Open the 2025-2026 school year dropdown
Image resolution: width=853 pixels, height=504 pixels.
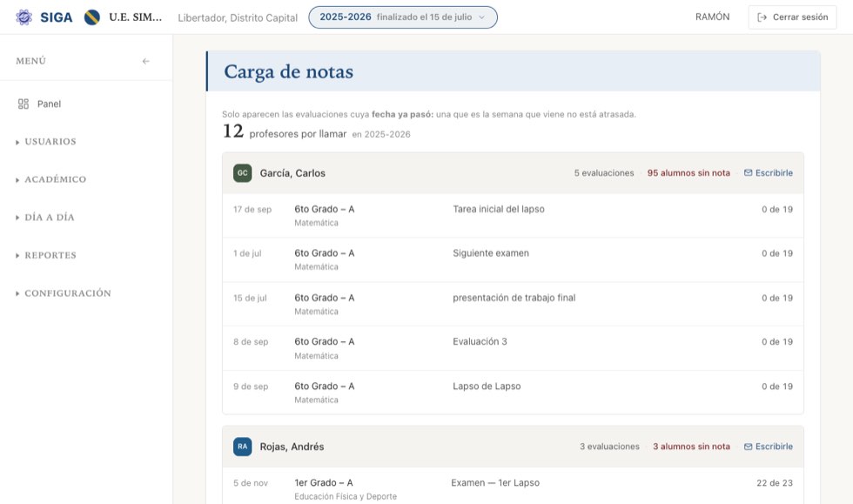[402, 17]
